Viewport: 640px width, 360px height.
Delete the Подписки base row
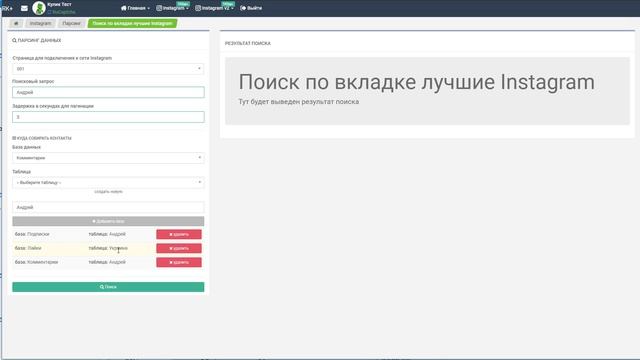pyautogui.click(x=179, y=234)
